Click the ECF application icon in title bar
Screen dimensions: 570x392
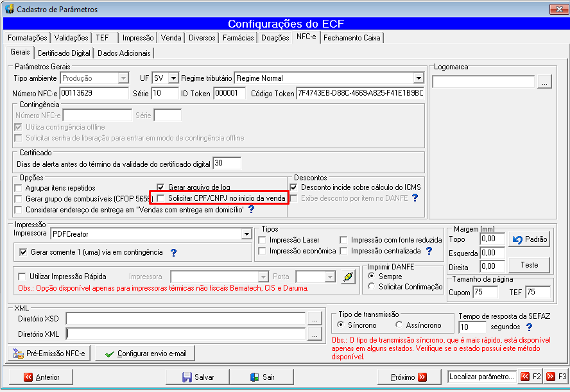[x=10, y=9]
